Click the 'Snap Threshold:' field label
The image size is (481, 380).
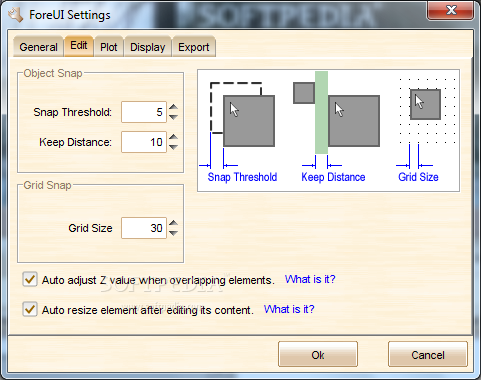click(x=72, y=112)
